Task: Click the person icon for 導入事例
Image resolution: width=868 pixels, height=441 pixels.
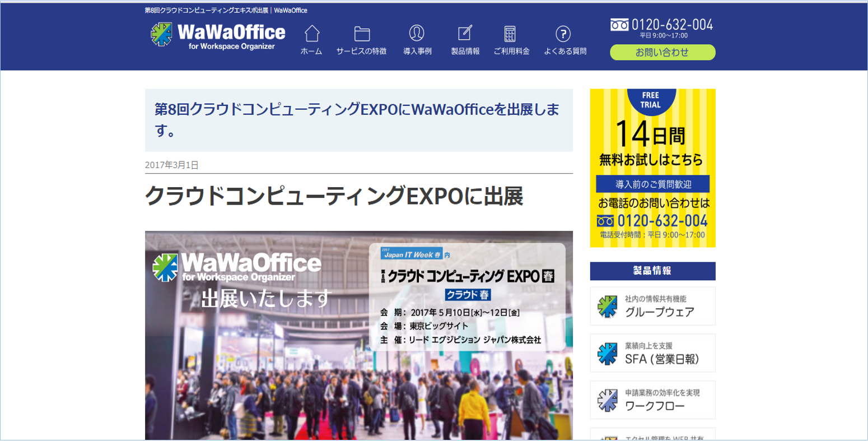Action: 417,33
